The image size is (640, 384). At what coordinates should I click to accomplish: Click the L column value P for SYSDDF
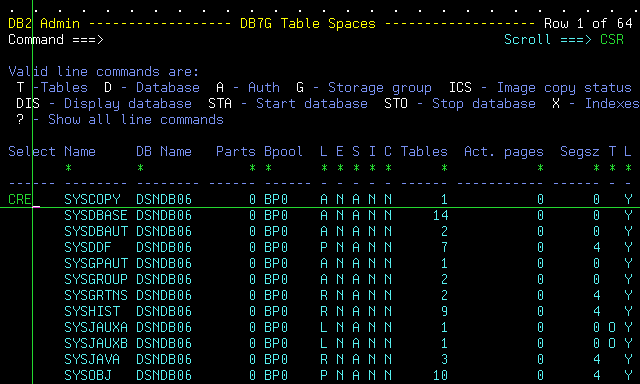[x=324, y=247]
